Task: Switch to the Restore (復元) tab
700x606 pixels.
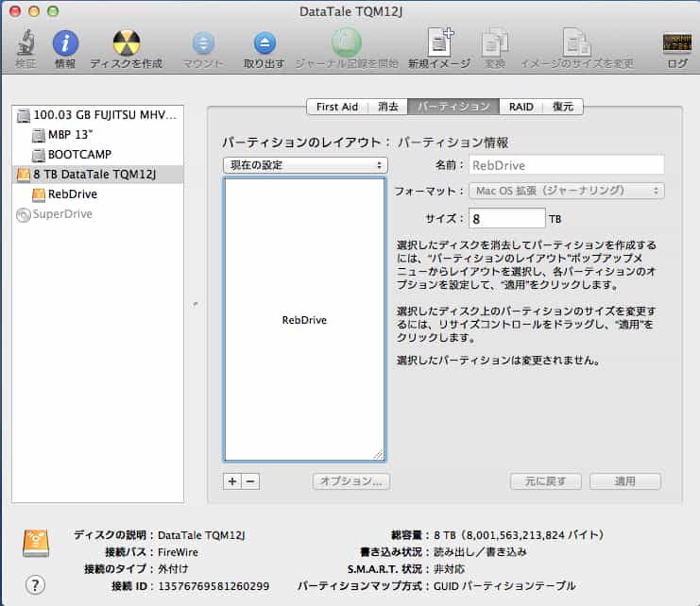Action: click(x=563, y=107)
